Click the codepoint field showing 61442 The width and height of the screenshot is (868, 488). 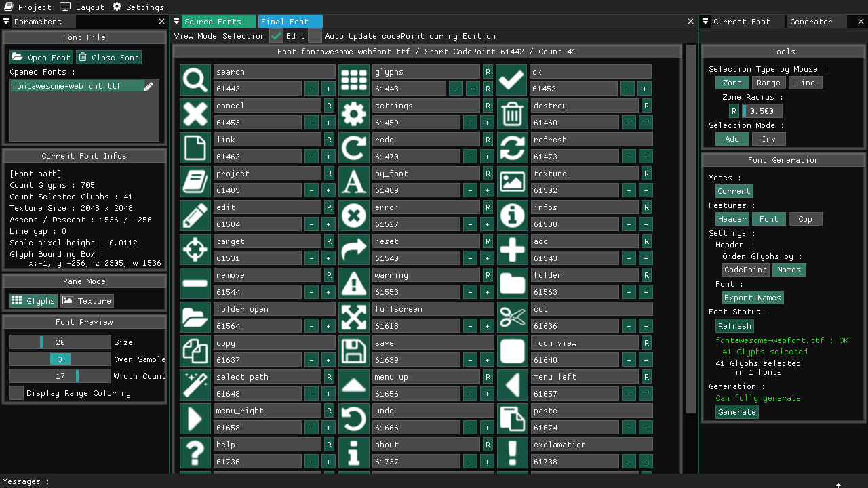click(257, 89)
